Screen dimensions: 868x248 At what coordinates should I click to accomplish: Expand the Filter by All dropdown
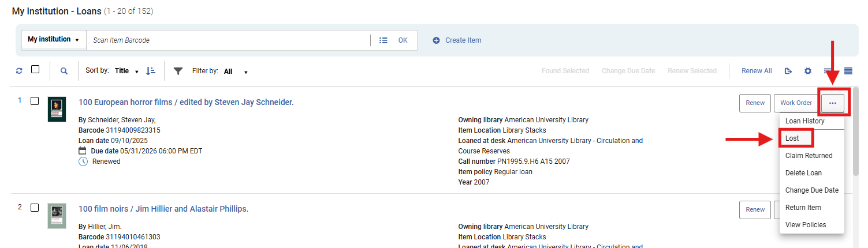click(236, 72)
